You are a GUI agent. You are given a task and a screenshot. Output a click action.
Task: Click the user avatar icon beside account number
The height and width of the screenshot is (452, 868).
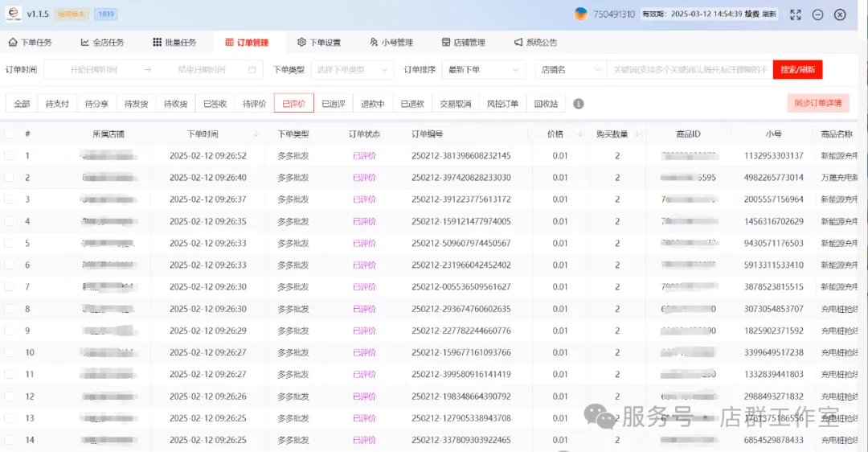580,14
